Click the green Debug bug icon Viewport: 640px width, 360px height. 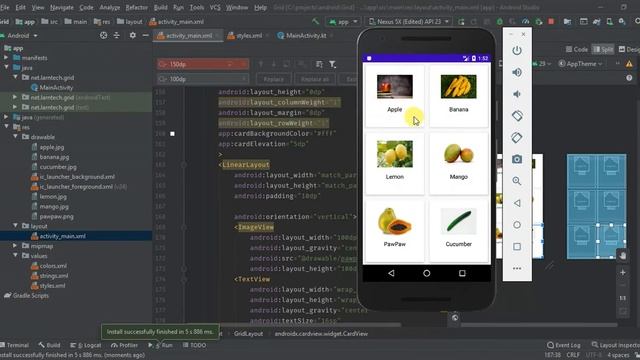pyautogui.click(x=500, y=22)
